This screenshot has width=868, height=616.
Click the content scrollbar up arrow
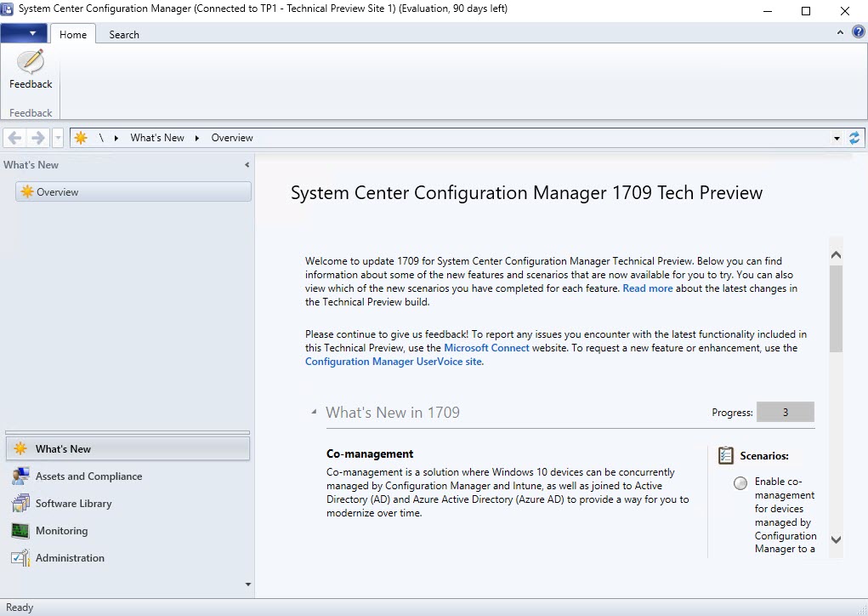(836, 254)
